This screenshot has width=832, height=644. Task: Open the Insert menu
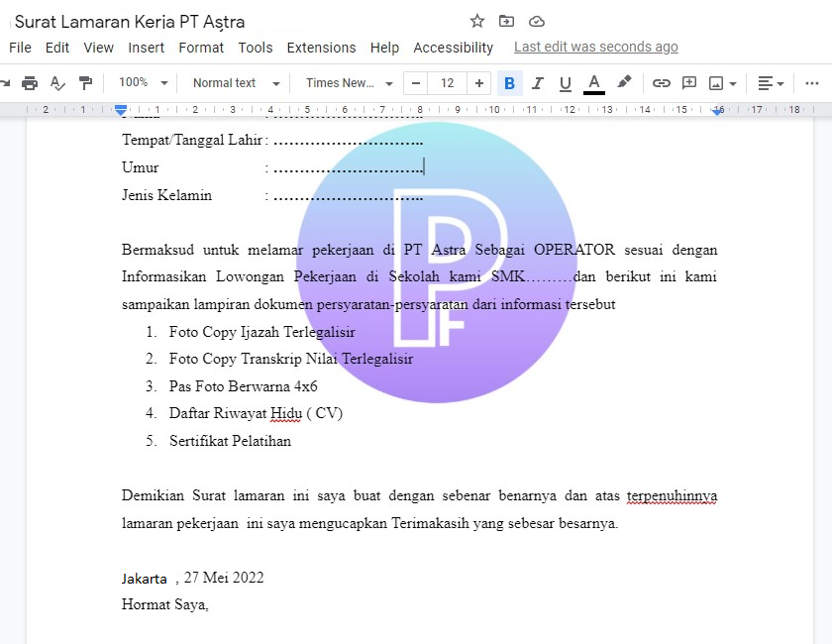[x=147, y=48]
